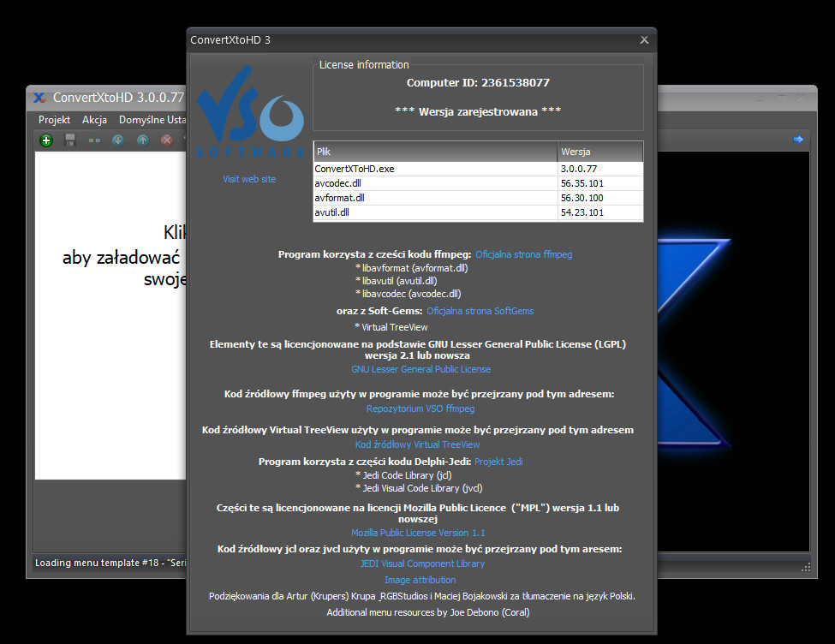Image resolution: width=835 pixels, height=644 pixels.
Task: Open the Akcja menu in main window
Action: tap(94, 120)
